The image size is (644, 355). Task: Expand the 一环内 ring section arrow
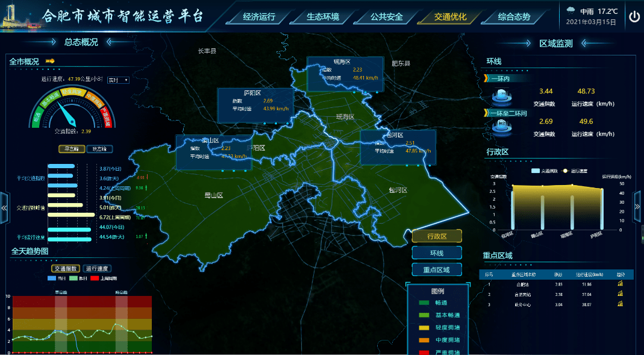tap(486, 78)
